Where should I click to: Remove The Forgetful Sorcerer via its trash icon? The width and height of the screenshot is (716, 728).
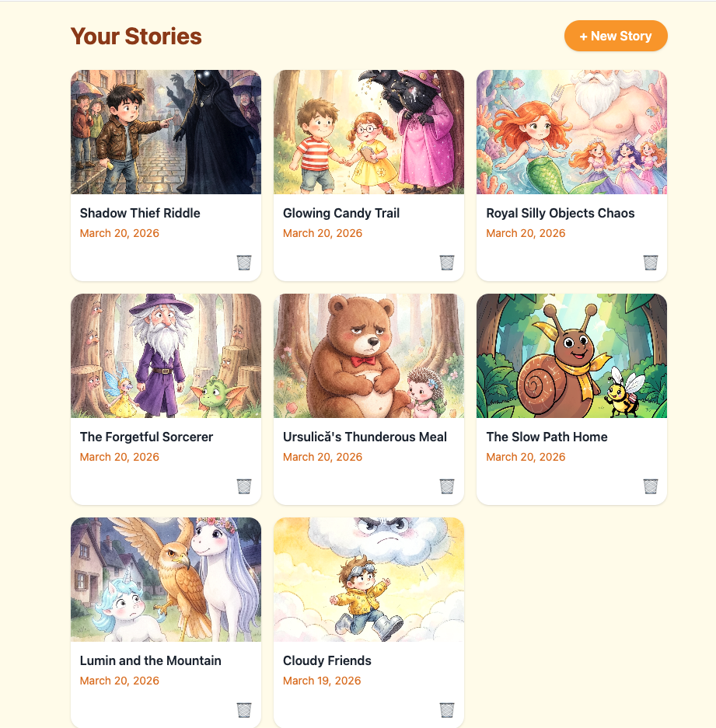244,486
